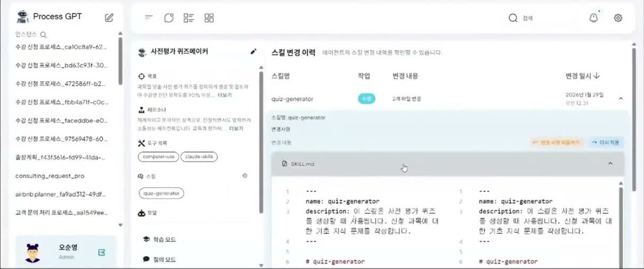644x269 pixels.
Task: Open notifications bell
Action: tap(594, 18)
